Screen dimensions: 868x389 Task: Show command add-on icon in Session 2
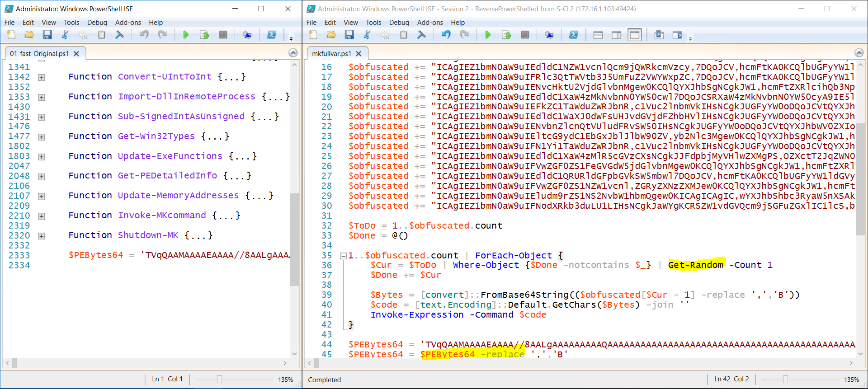click(677, 35)
